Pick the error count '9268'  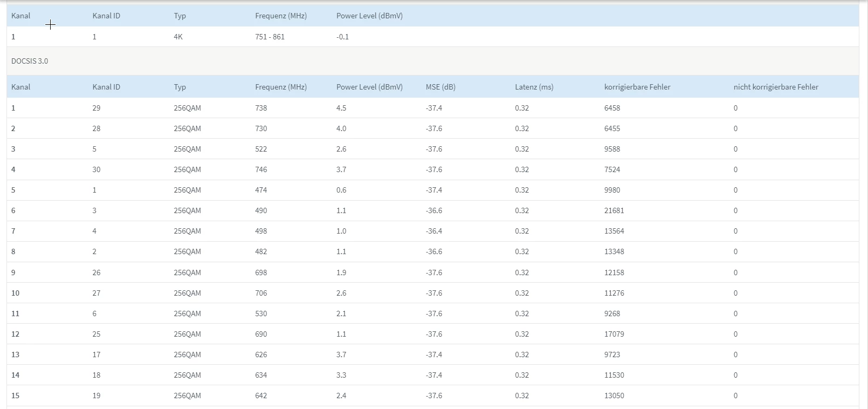612,313
